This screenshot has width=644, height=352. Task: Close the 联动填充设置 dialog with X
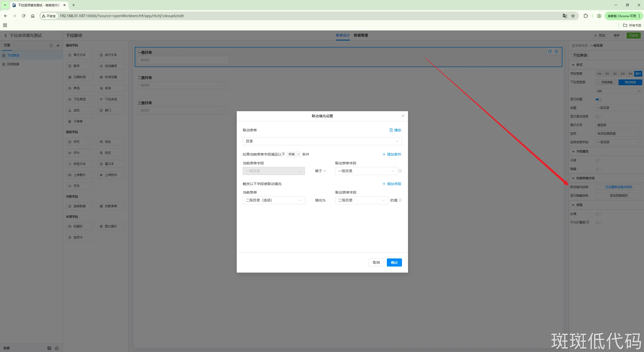tap(403, 116)
